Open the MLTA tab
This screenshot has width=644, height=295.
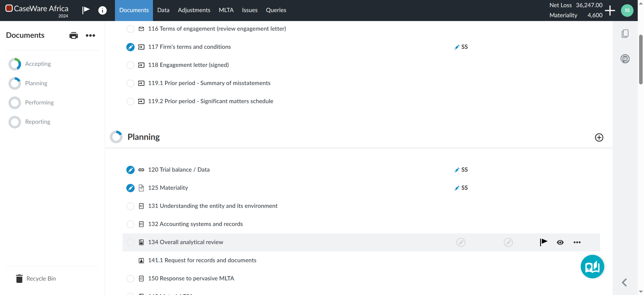(226, 10)
